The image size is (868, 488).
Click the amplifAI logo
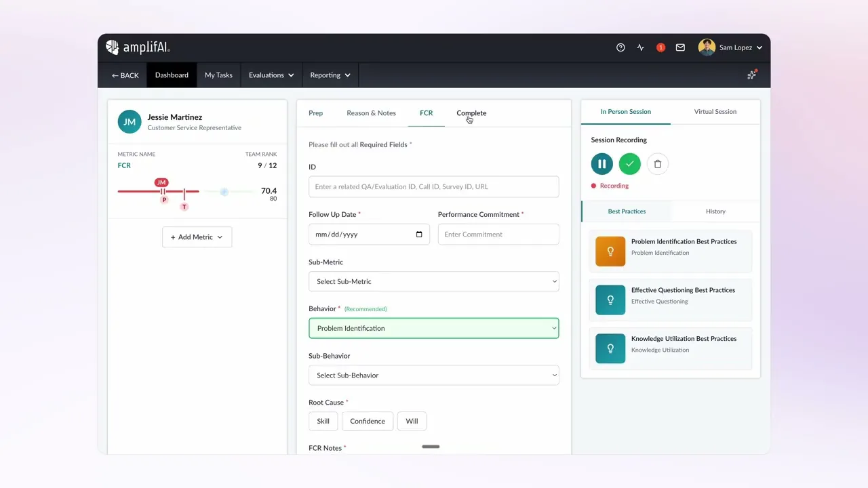(138, 47)
